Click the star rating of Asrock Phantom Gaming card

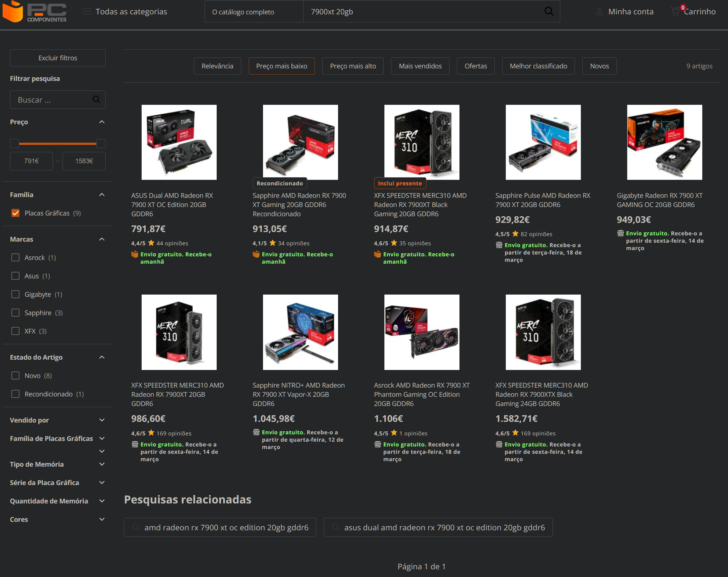click(x=394, y=433)
